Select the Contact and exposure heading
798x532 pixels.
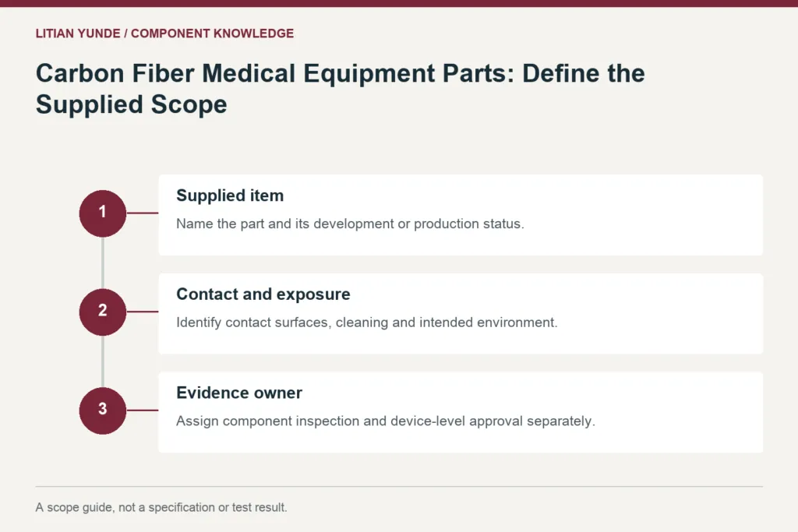[263, 294]
